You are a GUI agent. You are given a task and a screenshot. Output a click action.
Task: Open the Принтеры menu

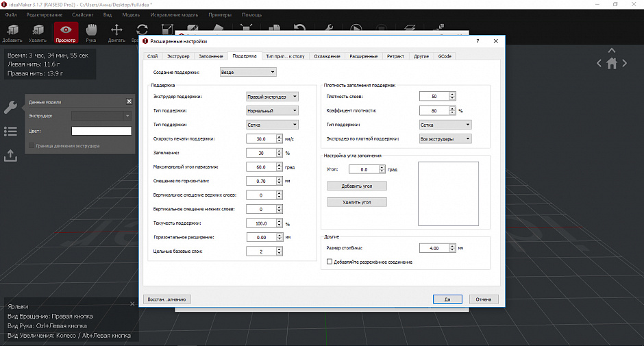220,15
